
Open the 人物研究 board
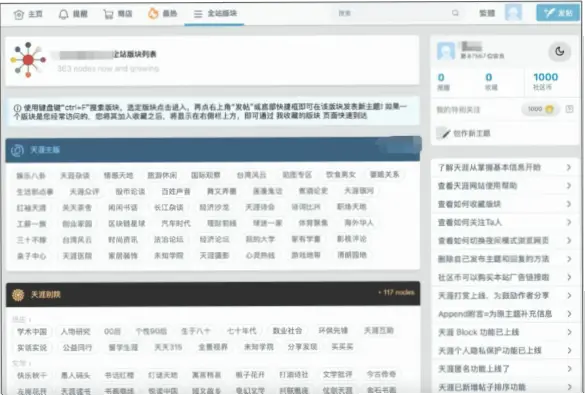pos(76,331)
